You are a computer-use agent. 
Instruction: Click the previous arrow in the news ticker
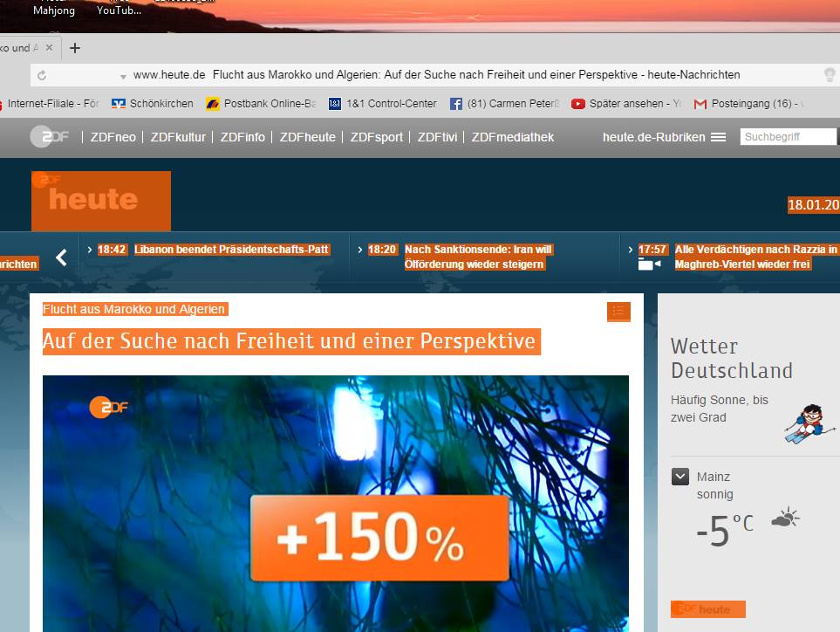pos(61,258)
